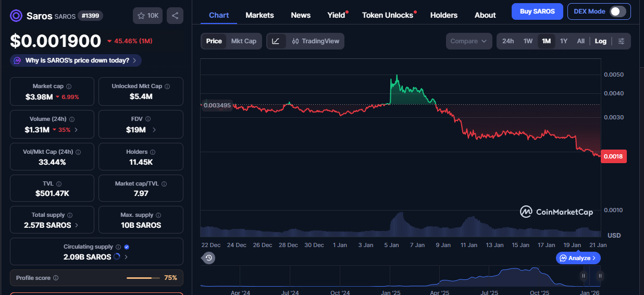
Task: Click Market cap info icon
Action: [69, 87]
